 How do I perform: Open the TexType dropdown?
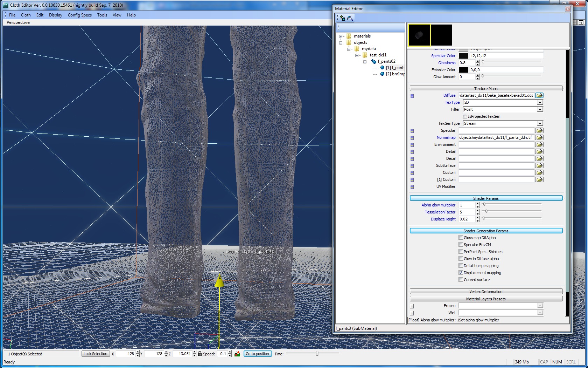point(540,102)
